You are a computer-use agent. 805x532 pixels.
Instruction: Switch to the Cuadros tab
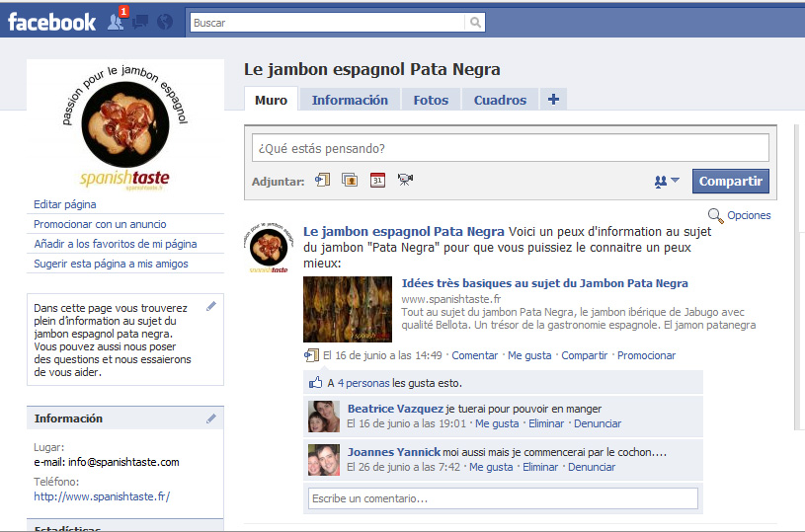[500, 100]
